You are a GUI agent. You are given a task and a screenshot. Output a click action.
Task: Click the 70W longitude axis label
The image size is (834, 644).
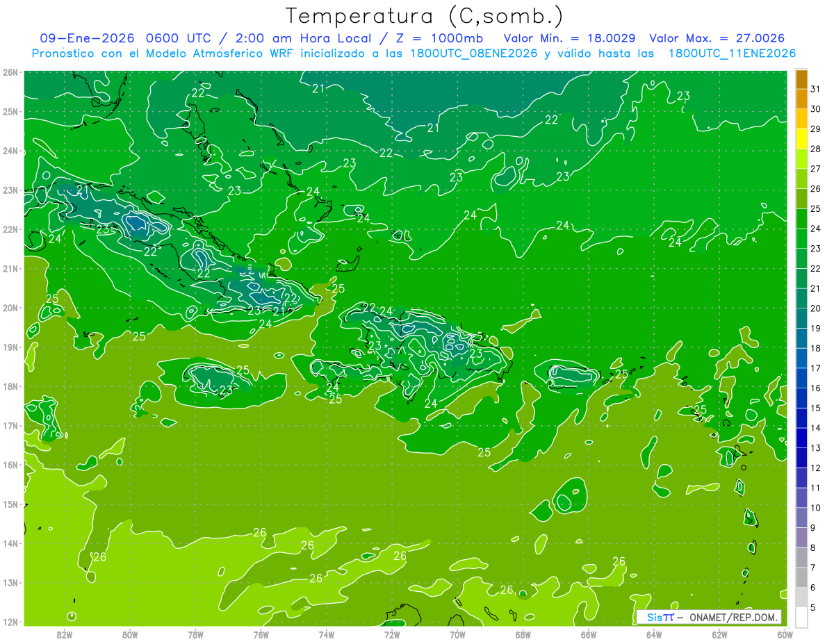(x=457, y=634)
